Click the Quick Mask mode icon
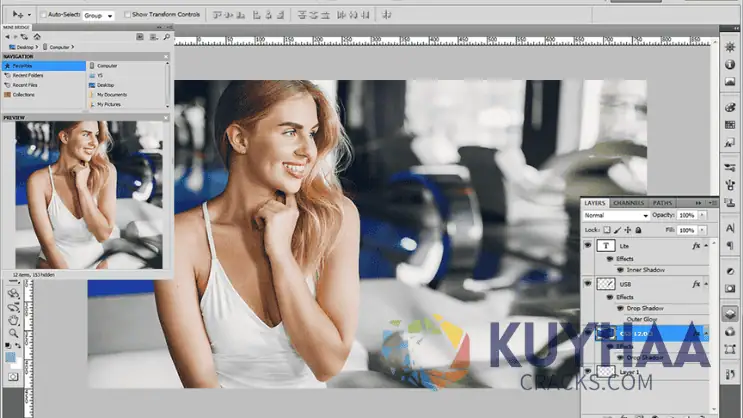The height and width of the screenshot is (418, 743). tap(14, 376)
